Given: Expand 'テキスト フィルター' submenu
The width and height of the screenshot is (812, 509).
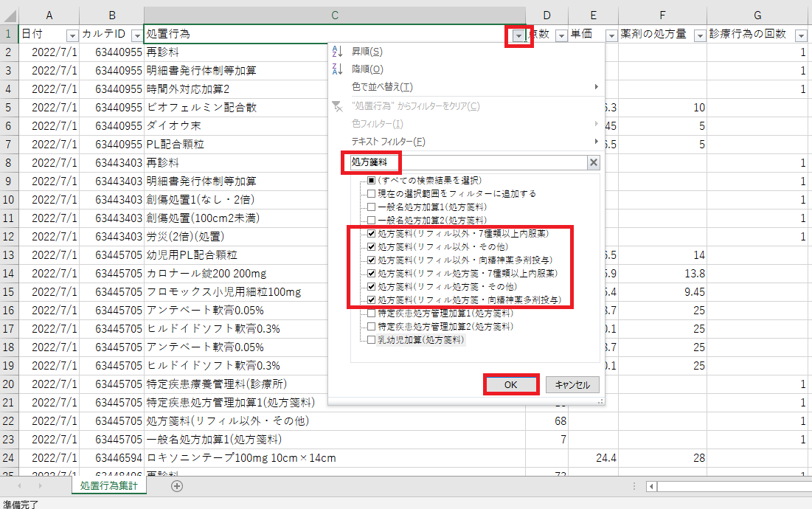Looking at the screenshot, I should point(466,142).
